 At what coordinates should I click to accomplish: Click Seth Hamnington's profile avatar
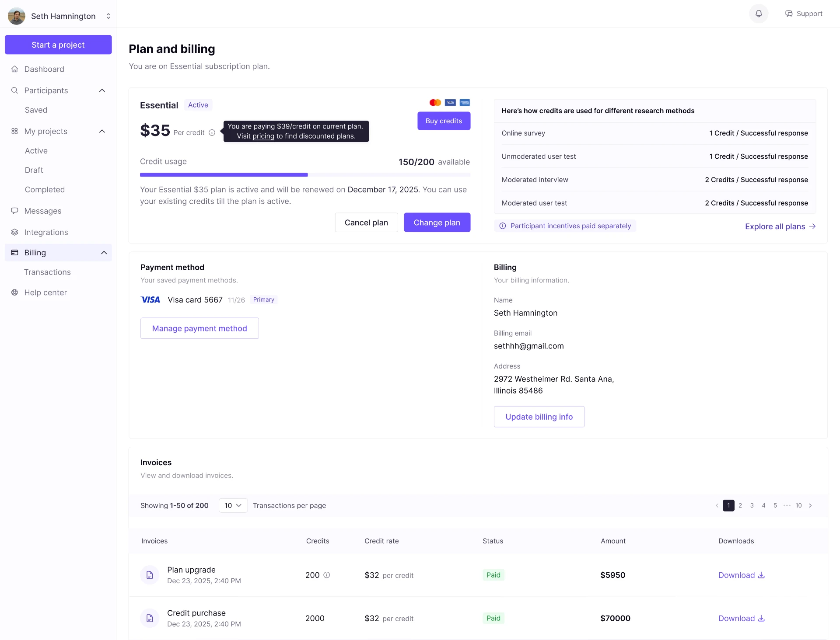(16, 16)
